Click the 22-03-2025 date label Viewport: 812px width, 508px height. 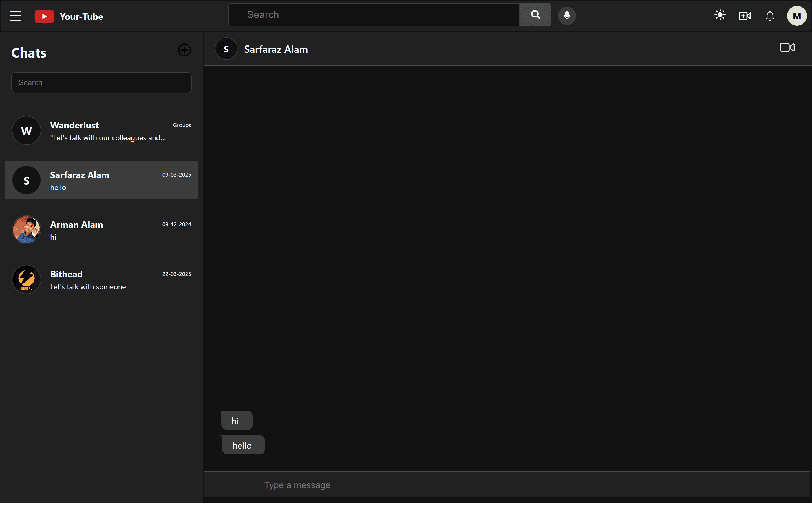pos(176,274)
